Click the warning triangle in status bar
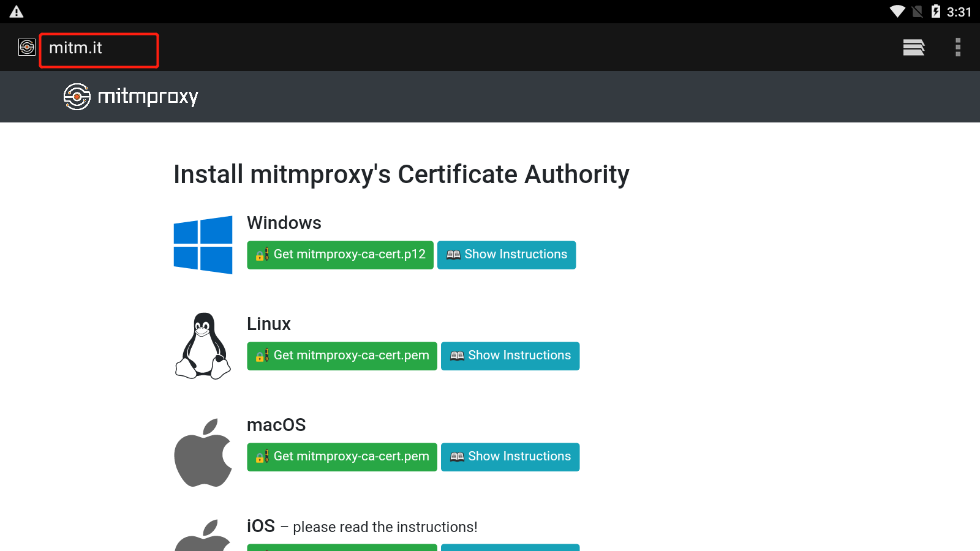 pyautogui.click(x=17, y=12)
